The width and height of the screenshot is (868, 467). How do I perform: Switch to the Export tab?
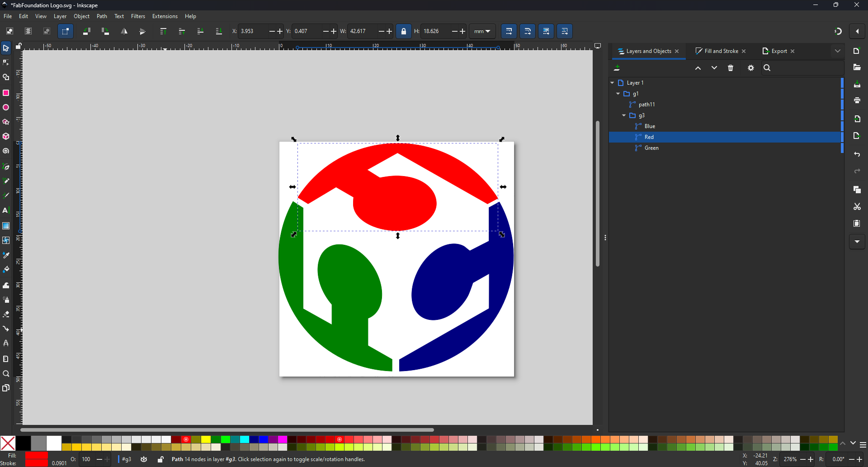[779, 51]
